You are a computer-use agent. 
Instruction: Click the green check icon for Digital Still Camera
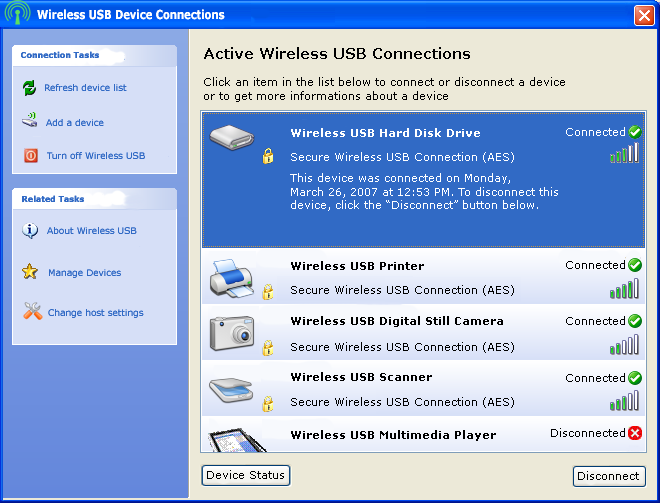tap(635, 321)
